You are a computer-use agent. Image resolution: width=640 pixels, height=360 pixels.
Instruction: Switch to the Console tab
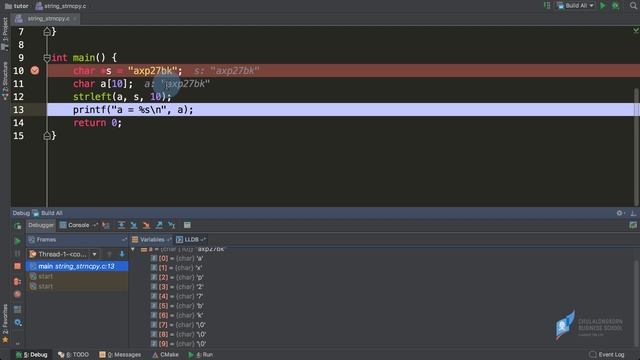[x=75, y=225]
